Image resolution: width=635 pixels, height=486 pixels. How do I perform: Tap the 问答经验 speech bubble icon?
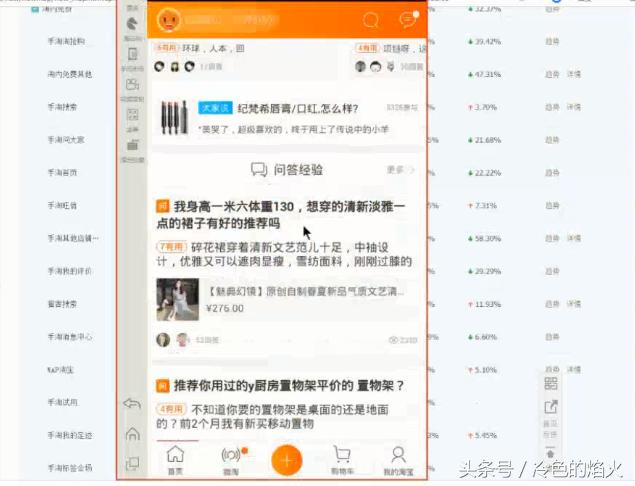pyautogui.click(x=258, y=170)
